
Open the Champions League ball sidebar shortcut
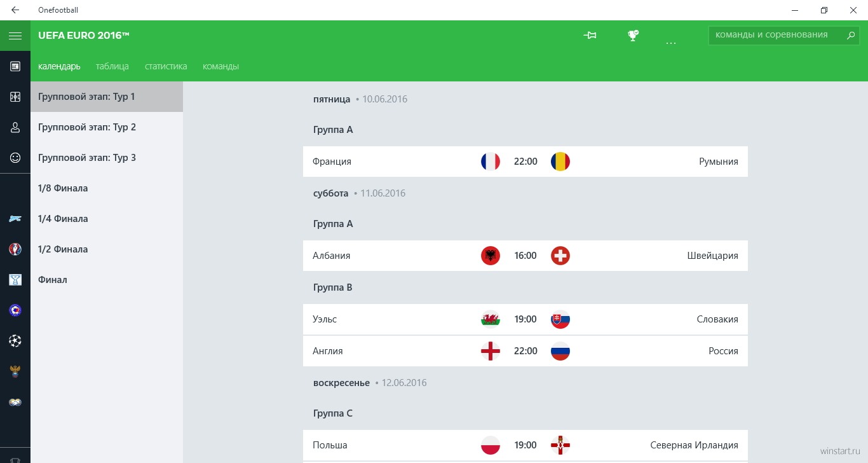coord(15,341)
